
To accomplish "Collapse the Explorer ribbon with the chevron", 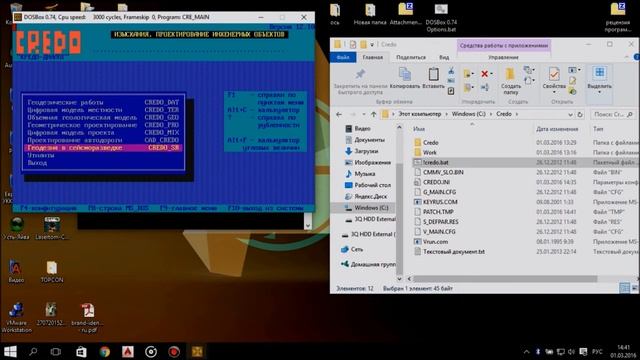I will pos(627,58).
